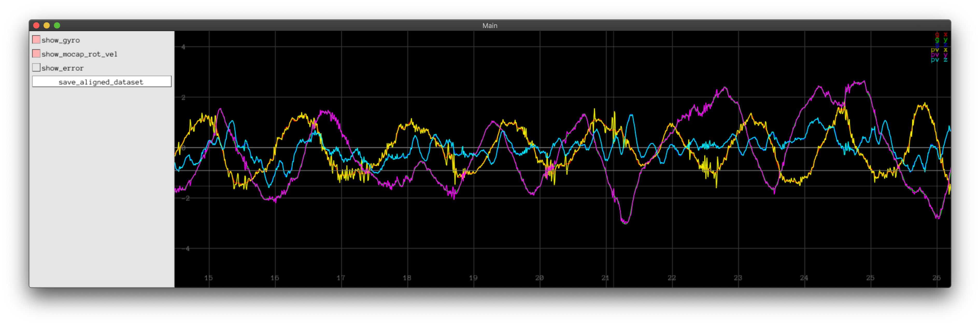
Task: Click the magenta 'pv y' legend entry
Action: pos(939,55)
